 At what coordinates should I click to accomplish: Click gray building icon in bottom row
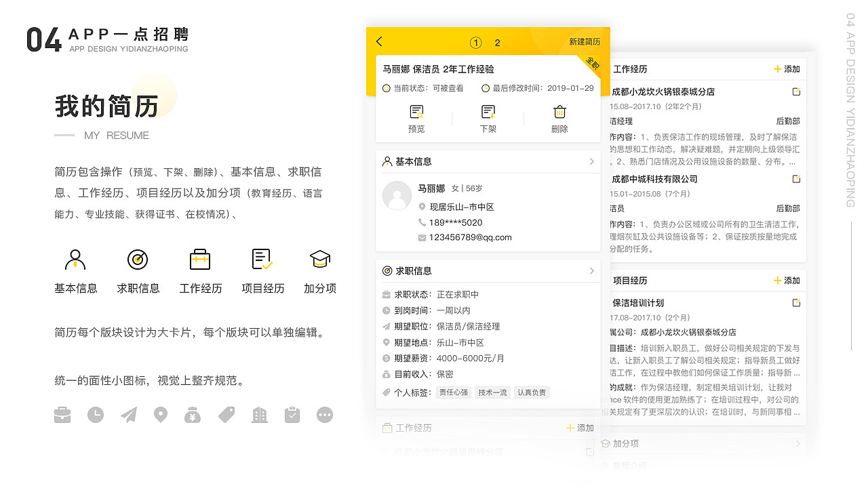coord(260,415)
